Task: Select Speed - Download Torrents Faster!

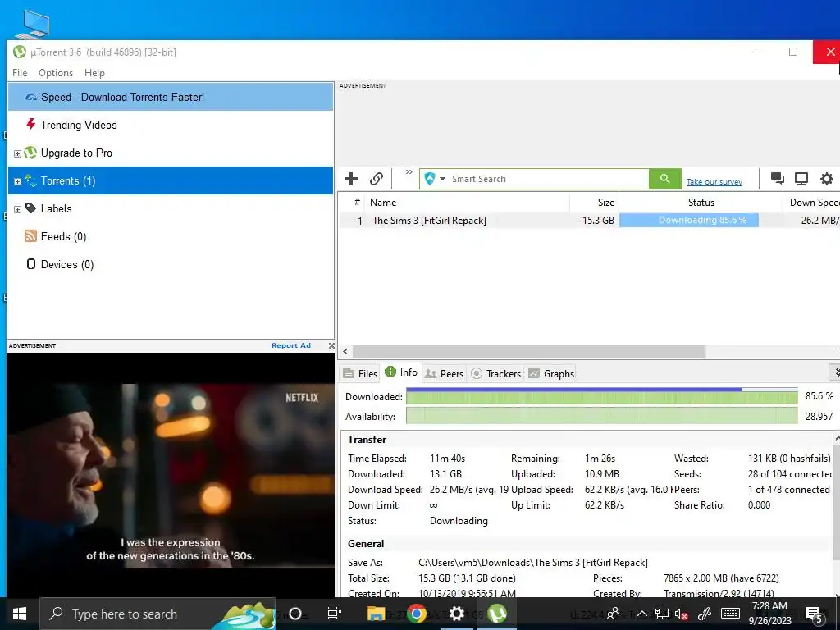Action: [x=171, y=97]
